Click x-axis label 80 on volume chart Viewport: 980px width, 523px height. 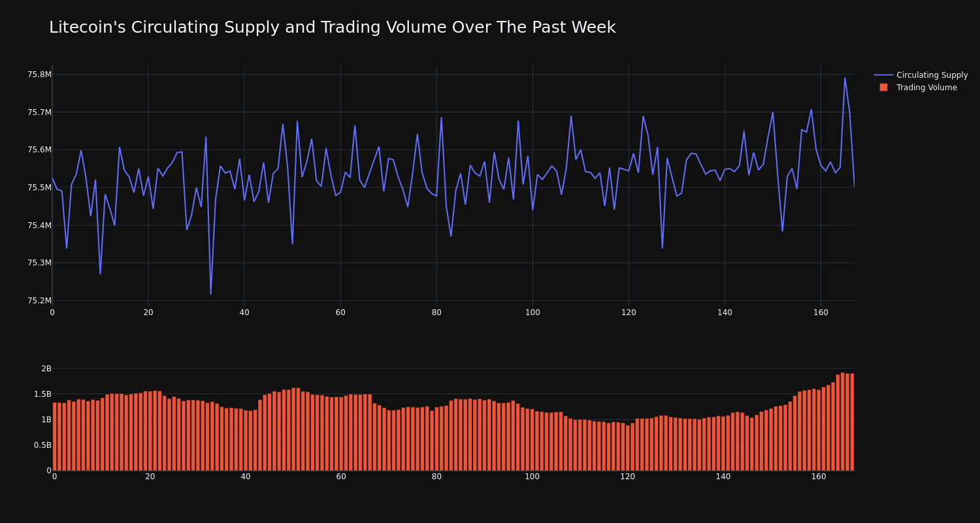pos(436,477)
